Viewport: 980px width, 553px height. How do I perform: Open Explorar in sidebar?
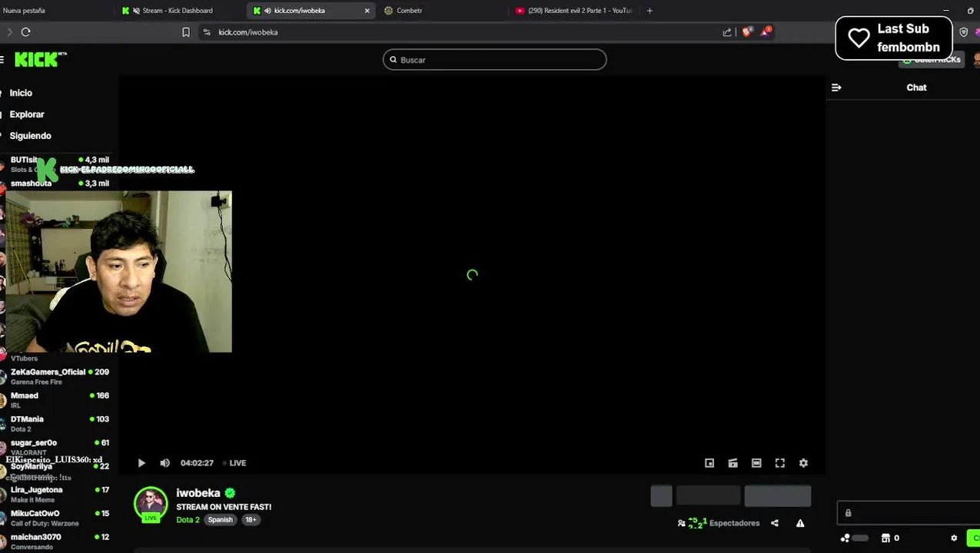pos(27,114)
